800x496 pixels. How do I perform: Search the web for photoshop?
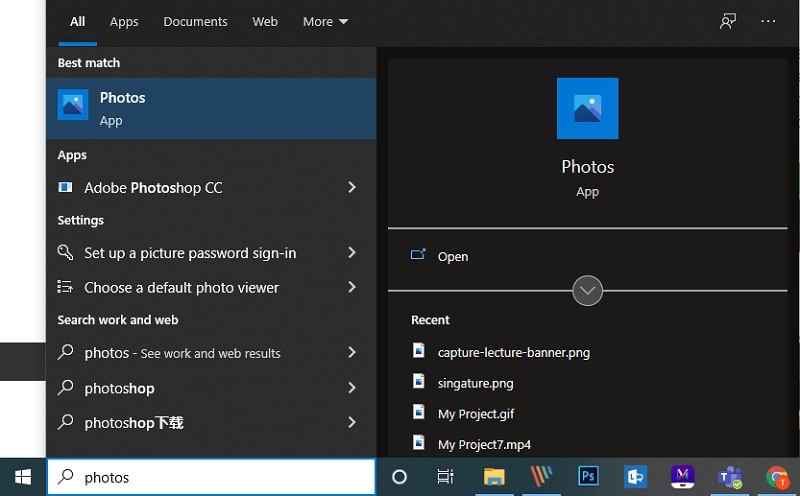coord(211,387)
